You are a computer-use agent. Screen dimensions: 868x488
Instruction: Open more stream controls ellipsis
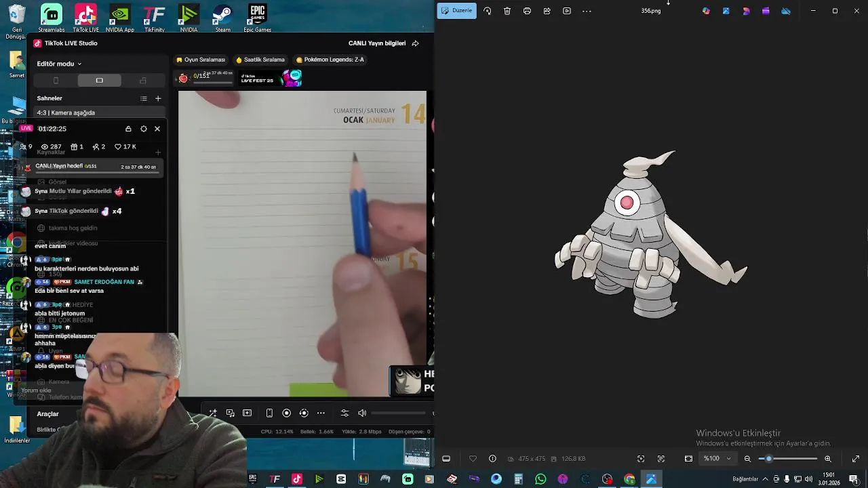321,413
